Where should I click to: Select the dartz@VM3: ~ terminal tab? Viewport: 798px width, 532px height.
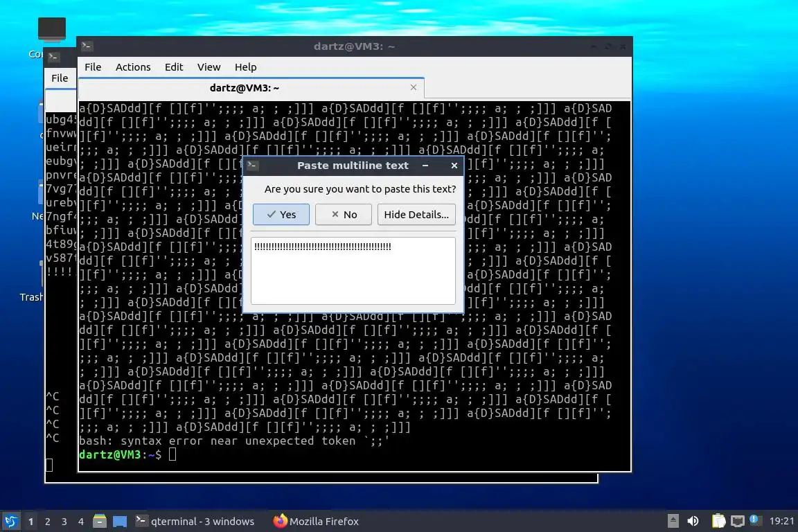tap(245, 88)
